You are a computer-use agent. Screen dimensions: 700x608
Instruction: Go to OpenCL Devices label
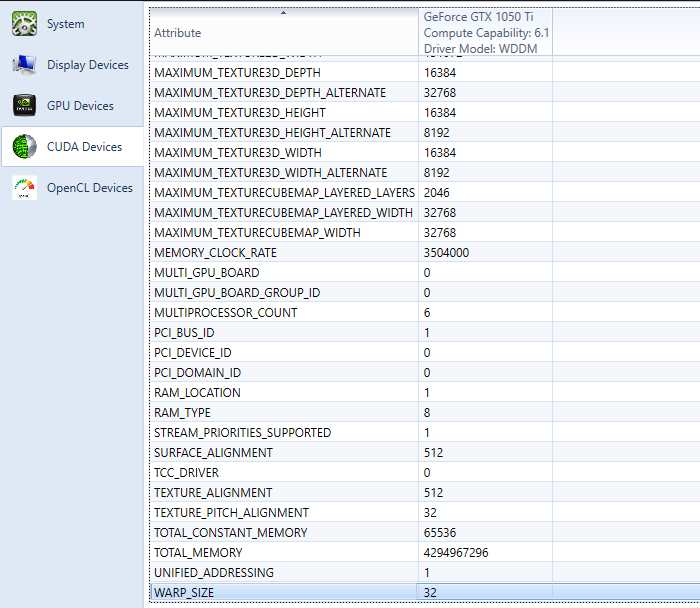pos(90,188)
